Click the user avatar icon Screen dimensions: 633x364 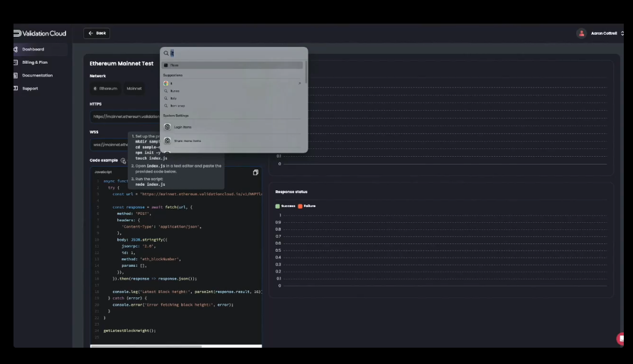click(581, 33)
